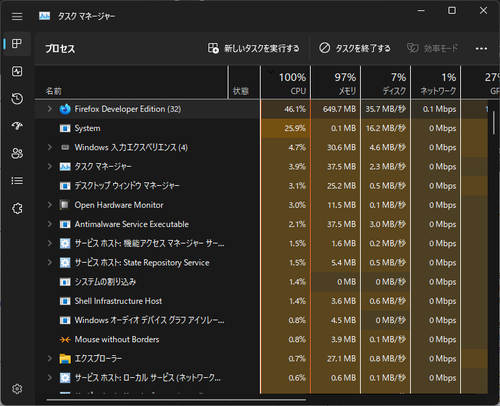Click Firefox CPU value 46.1%
The width and height of the screenshot is (500, 406).
295,109
